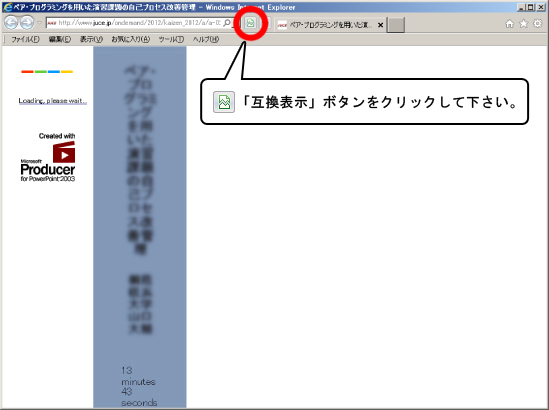Click the search magnifier in the address bar
The height and width of the screenshot is (410, 549).
[227, 23]
